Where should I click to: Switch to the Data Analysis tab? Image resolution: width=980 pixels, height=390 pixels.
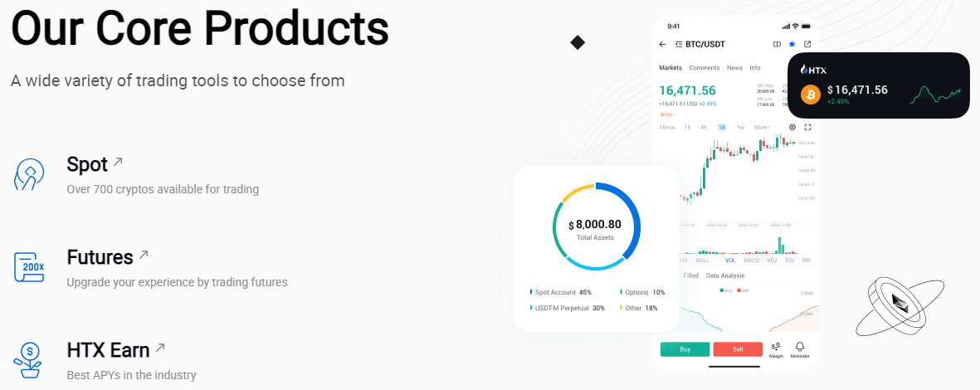coord(724,275)
